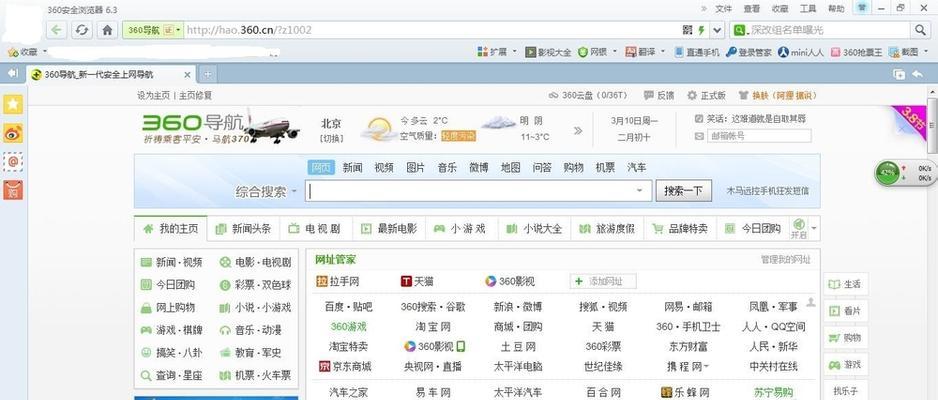Open 登录管家 toolbar item

click(x=748, y=52)
